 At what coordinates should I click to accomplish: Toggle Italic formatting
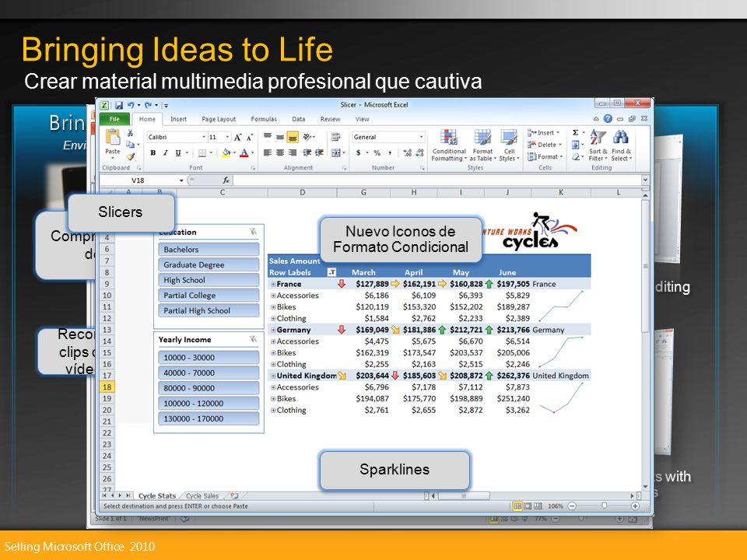point(165,153)
